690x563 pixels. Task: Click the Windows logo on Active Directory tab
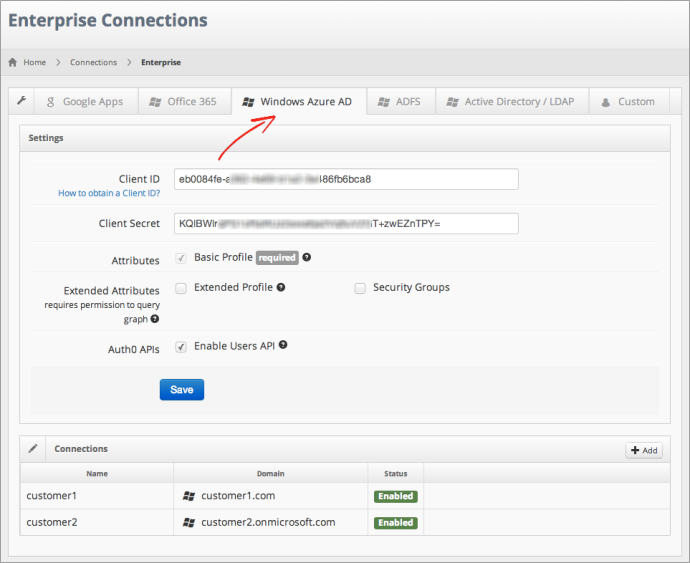[x=452, y=102]
